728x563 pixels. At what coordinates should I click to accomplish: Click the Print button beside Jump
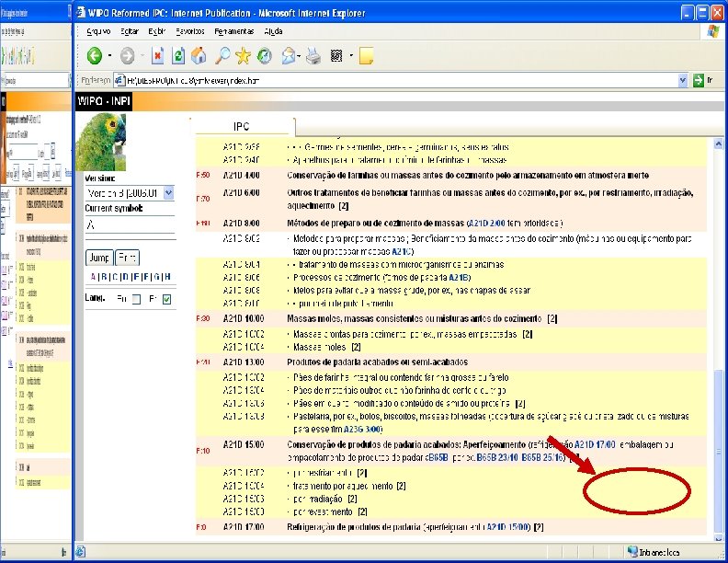tap(127, 258)
